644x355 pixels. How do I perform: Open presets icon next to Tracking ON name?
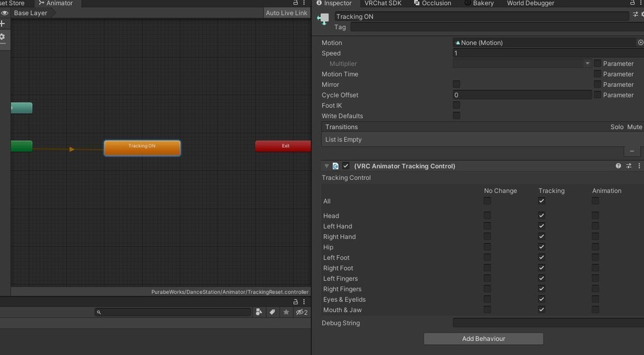[x=635, y=14]
